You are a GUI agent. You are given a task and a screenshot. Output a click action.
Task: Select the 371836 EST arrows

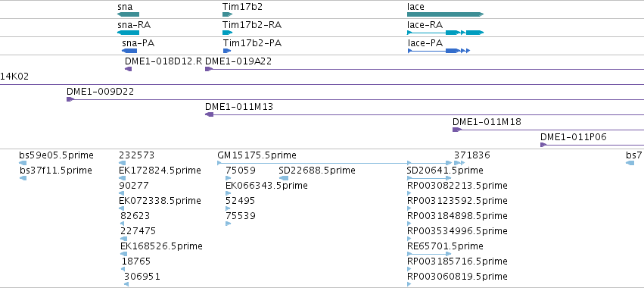459,163
